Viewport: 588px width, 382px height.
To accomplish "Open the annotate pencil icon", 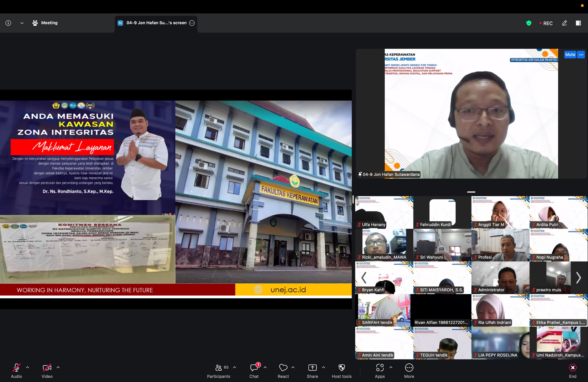I will point(565,23).
